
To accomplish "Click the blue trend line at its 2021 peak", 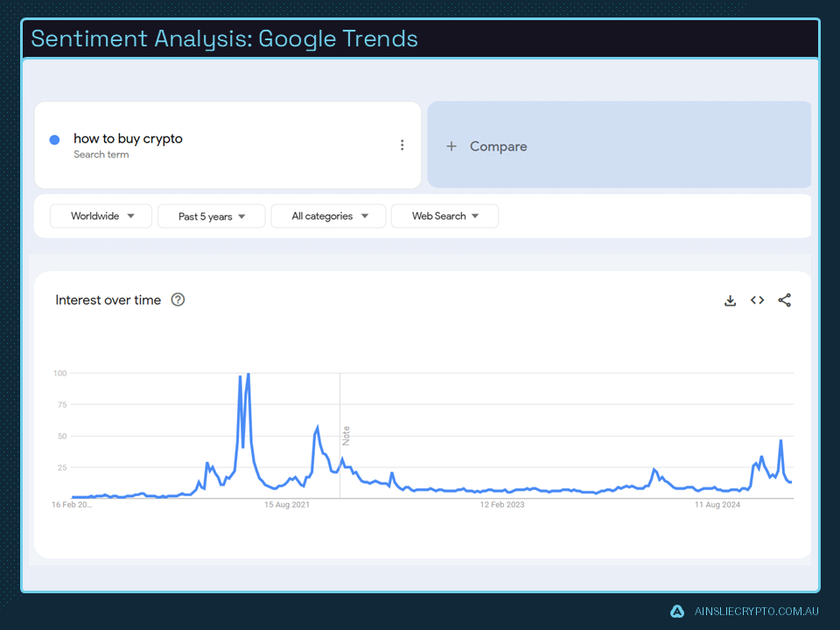I will (x=248, y=374).
